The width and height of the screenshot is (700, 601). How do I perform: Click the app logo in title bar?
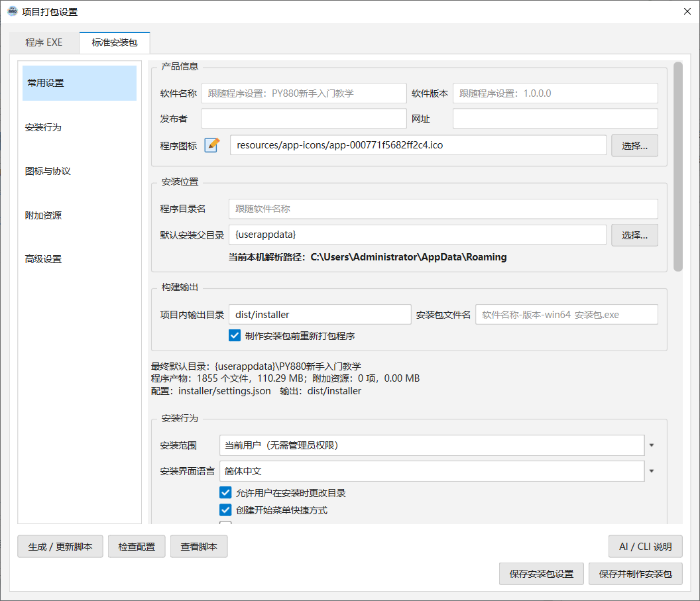pos(12,11)
